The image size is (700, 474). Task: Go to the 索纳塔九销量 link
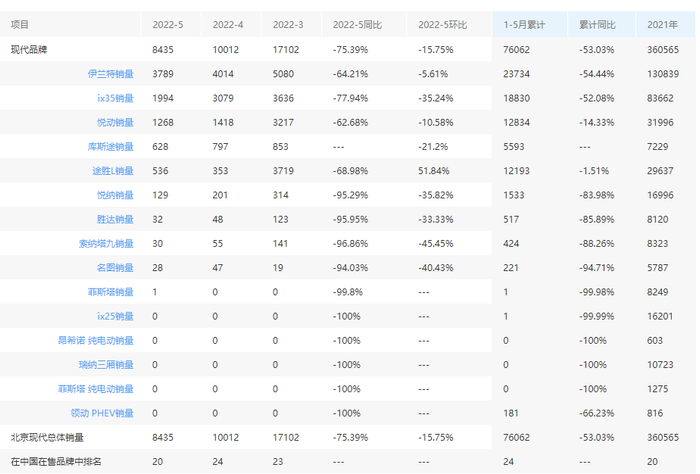tap(106, 243)
